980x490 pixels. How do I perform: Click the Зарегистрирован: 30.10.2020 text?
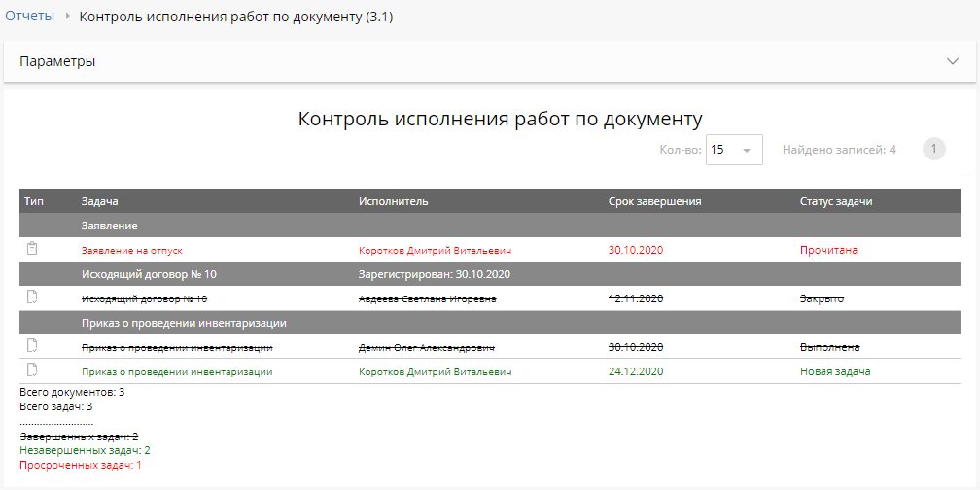435,274
